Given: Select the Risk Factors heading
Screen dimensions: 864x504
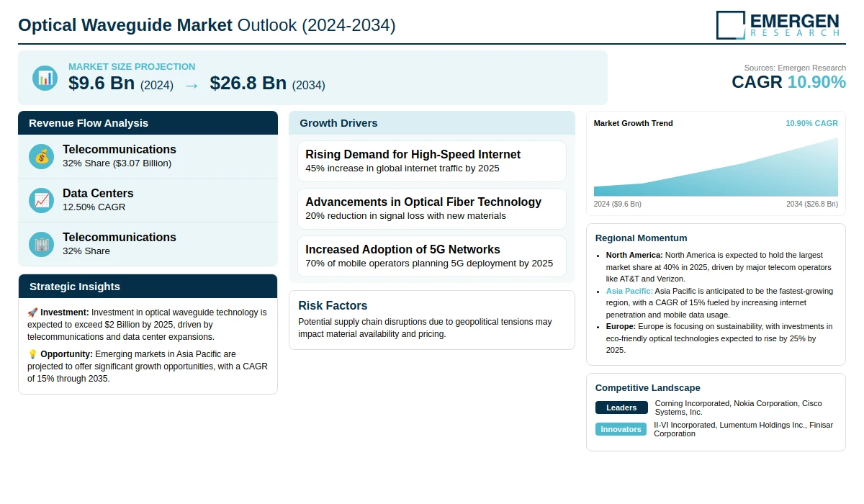Looking at the screenshot, I should pos(333,305).
